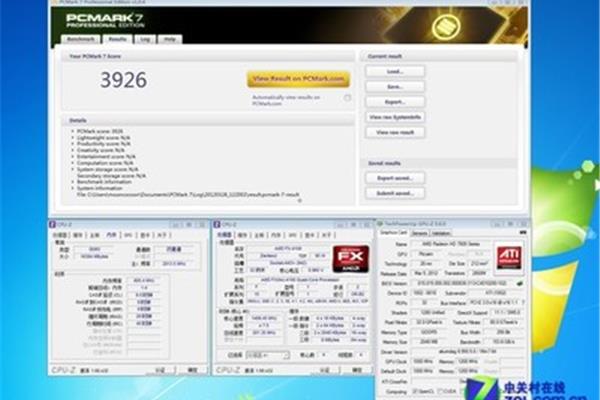600x400 pixels.
Task: Toggle the OpenCL checkbox in GPU-Z
Action: pyautogui.click(x=415, y=391)
